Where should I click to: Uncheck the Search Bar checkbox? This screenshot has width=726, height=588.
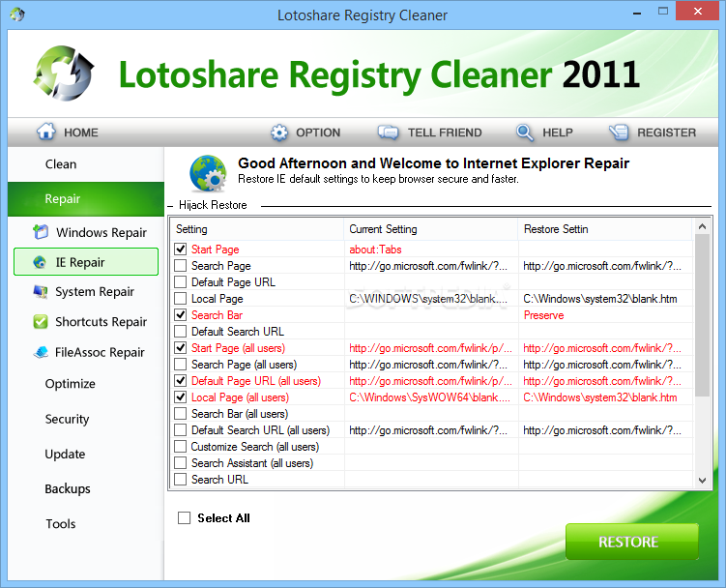pos(181,315)
